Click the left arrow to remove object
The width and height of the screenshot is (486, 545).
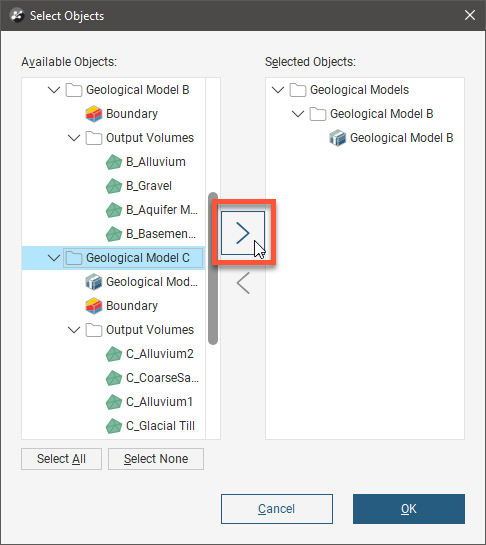point(243,283)
